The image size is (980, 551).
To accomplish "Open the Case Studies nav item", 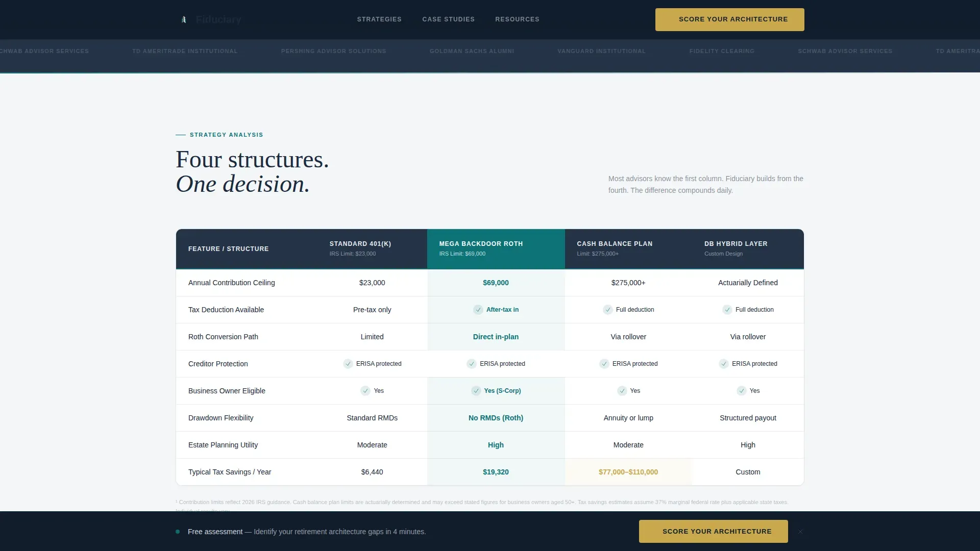I will pyautogui.click(x=448, y=19).
